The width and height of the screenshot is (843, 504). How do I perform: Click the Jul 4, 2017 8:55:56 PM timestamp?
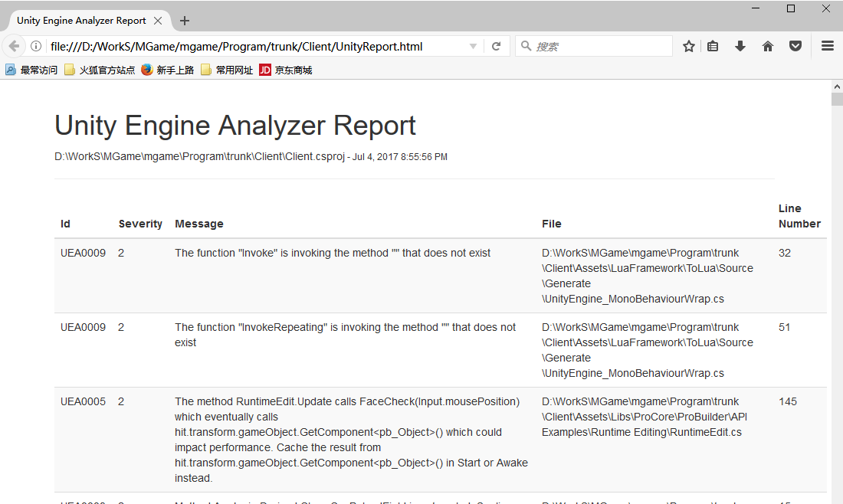[x=400, y=157]
